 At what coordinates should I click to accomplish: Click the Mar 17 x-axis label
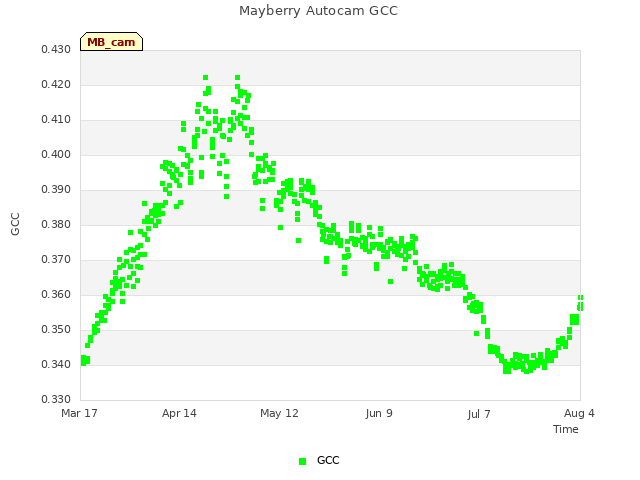tap(80, 413)
